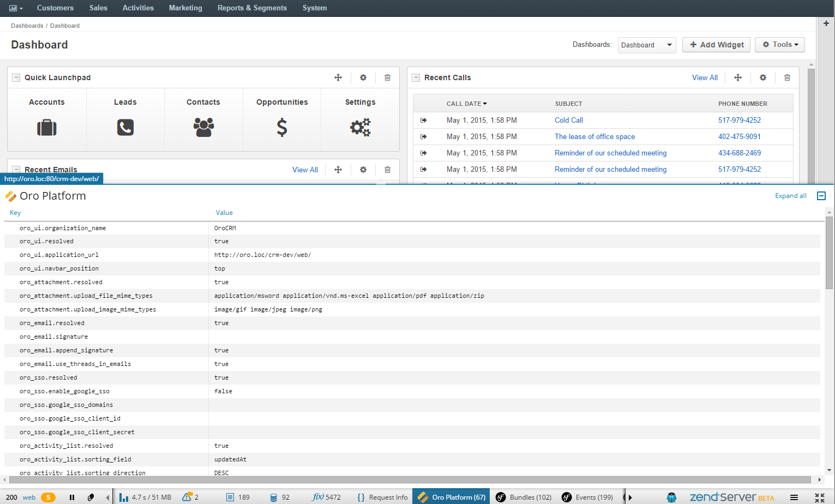Open the f(x) functions panel showing 5472

point(326,497)
